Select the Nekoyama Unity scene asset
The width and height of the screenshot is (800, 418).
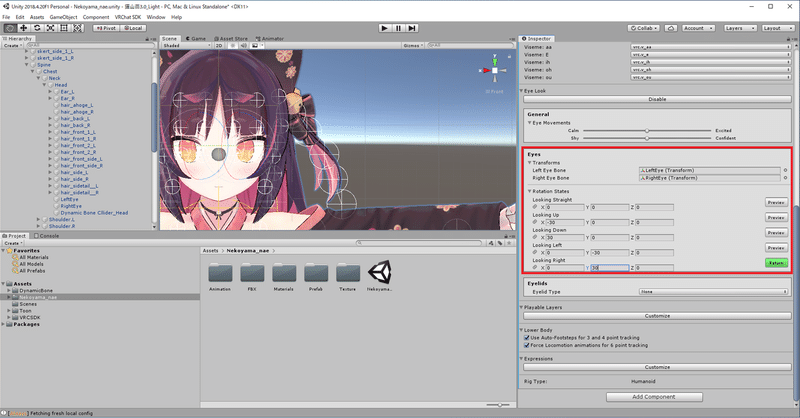pos(380,276)
